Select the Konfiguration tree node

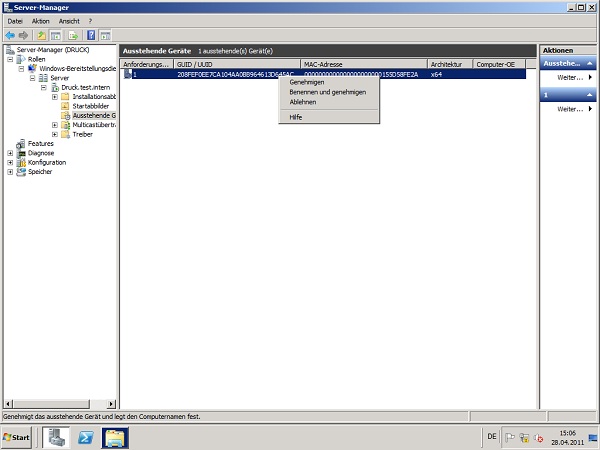click(x=47, y=162)
